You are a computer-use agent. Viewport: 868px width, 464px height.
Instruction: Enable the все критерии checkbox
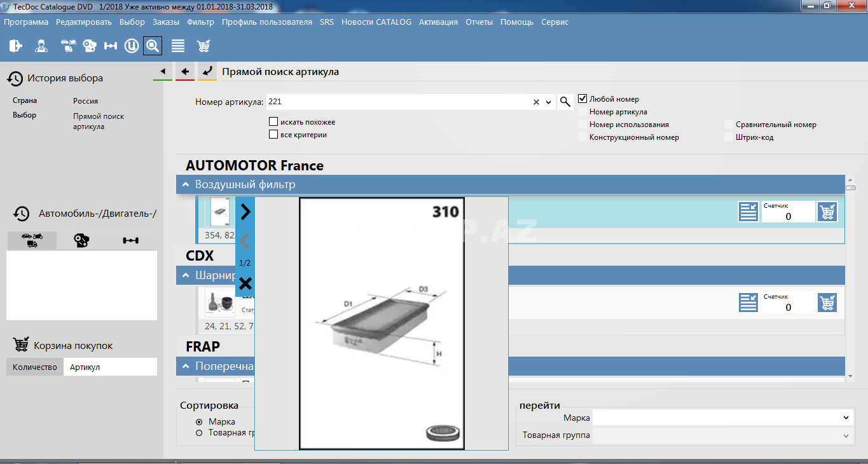click(x=273, y=134)
